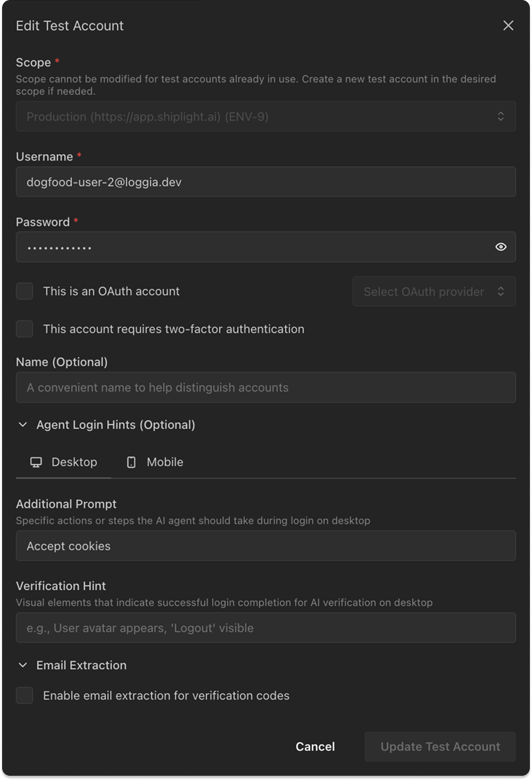
Task: Click the OAuth provider dropdown chevron
Action: pyautogui.click(x=501, y=292)
